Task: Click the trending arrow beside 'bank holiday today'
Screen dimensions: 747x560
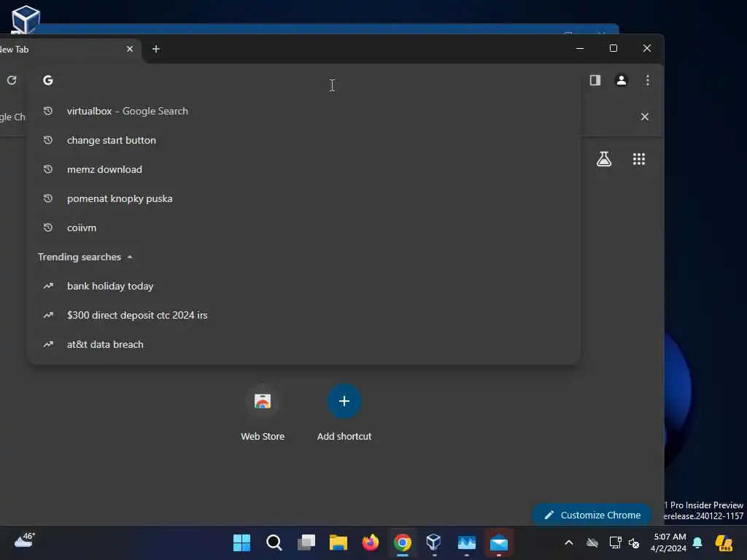Action: (x=48, y=286)
